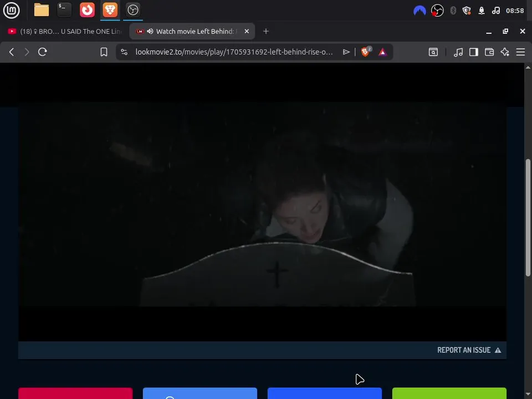This screenshot has height=399, width=532.
Task: Click the scrollbar up arrow
Action: coord(528,67)
